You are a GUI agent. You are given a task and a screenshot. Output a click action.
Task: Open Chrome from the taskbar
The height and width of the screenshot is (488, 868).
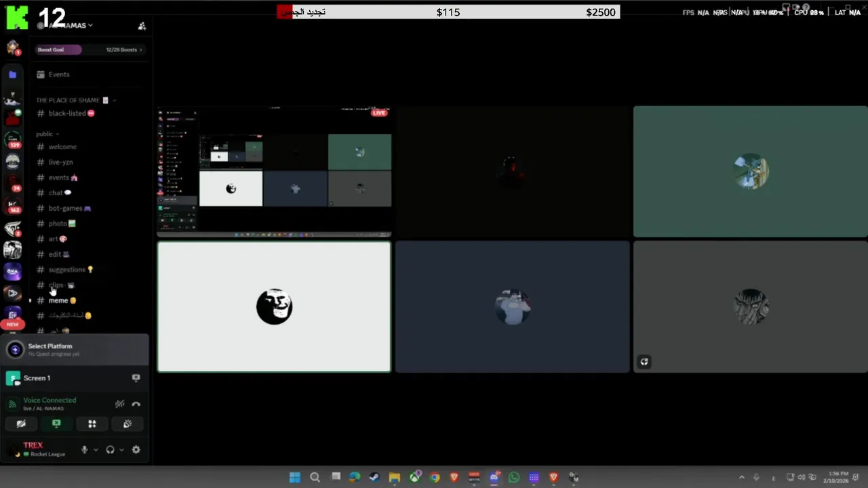click(434, 478)
